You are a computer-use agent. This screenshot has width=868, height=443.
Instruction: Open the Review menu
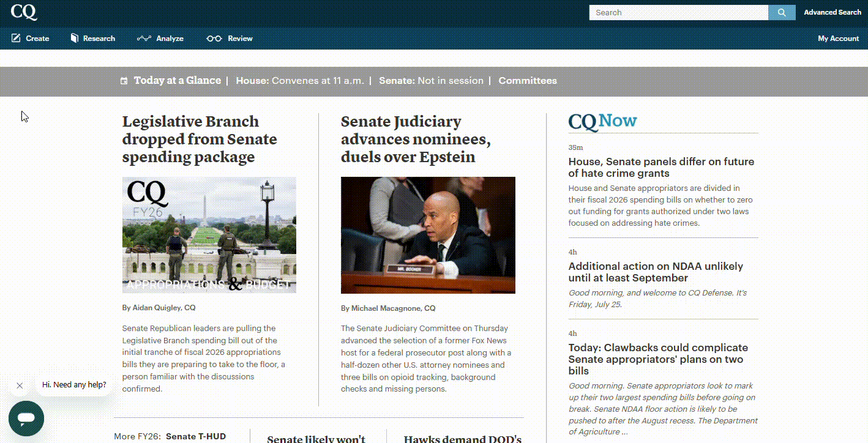click(x=230, y=38)
